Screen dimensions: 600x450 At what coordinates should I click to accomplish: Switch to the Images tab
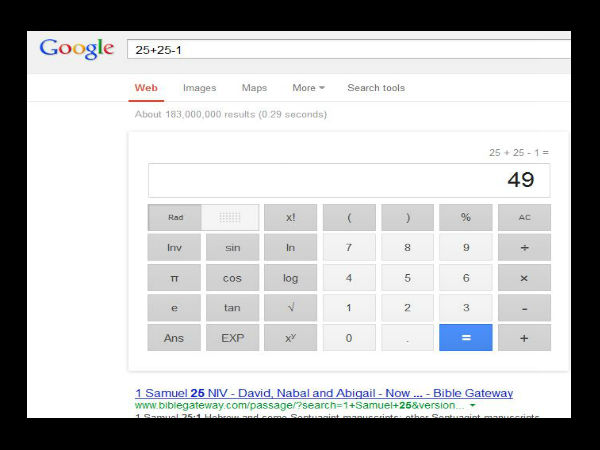[199, 88]
